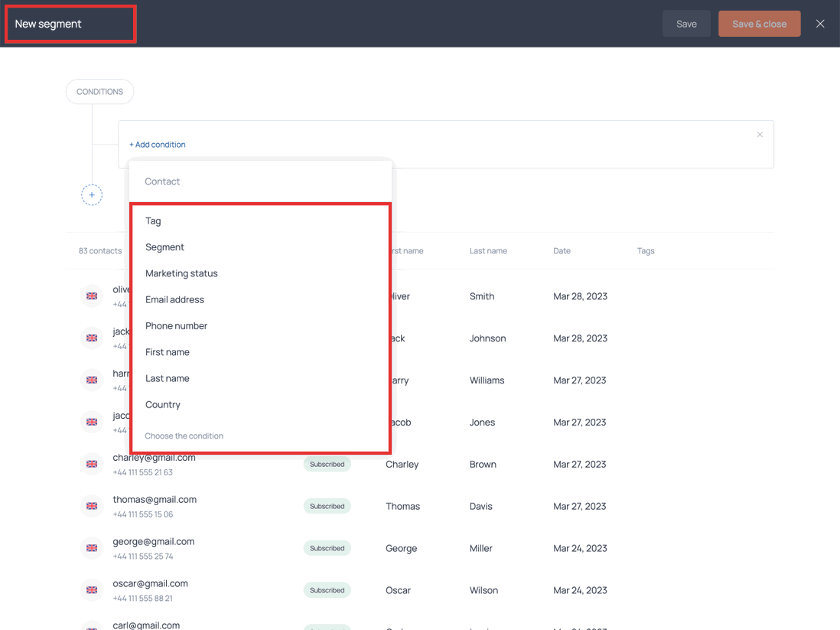Image resolution: width=840 pixels, height=630 pixels.
Task: Toggle Oscar's Subscribed status badge
Action: pos(327,590)
